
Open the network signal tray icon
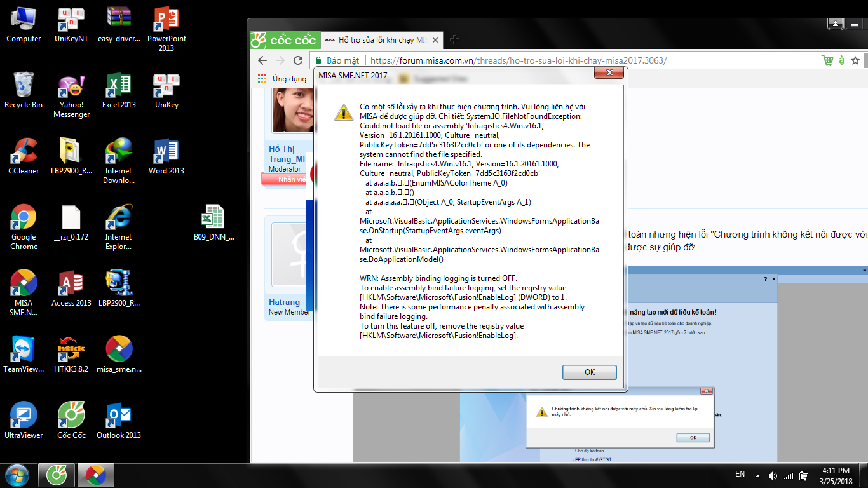pos(789,475)
